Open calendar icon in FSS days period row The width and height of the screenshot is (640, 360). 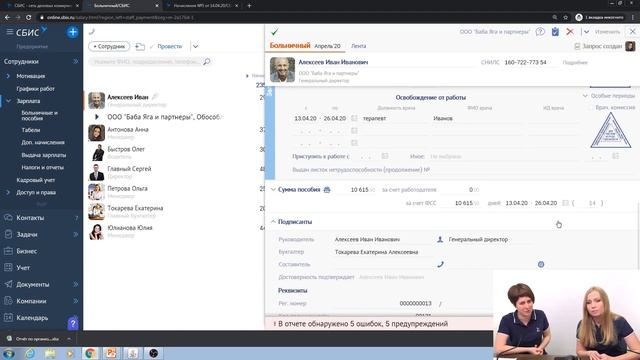565,203
